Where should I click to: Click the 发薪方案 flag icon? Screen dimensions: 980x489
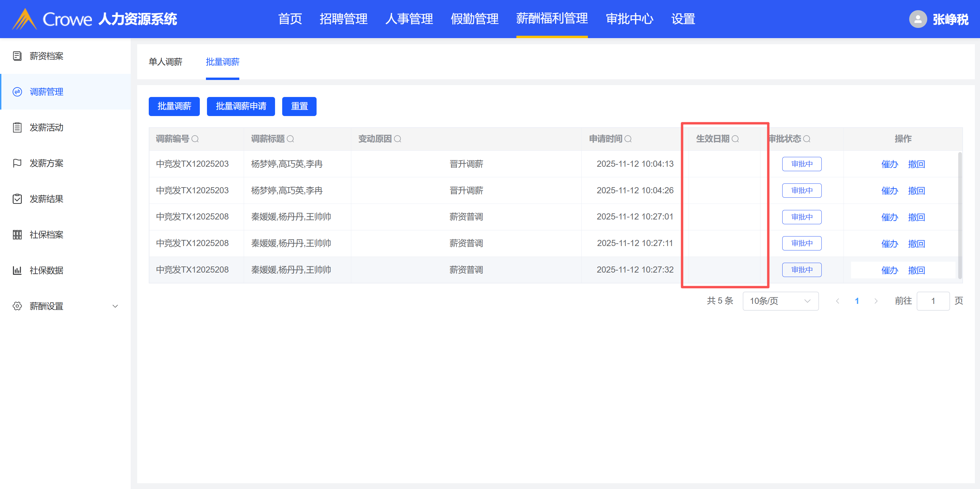point(17,163)
